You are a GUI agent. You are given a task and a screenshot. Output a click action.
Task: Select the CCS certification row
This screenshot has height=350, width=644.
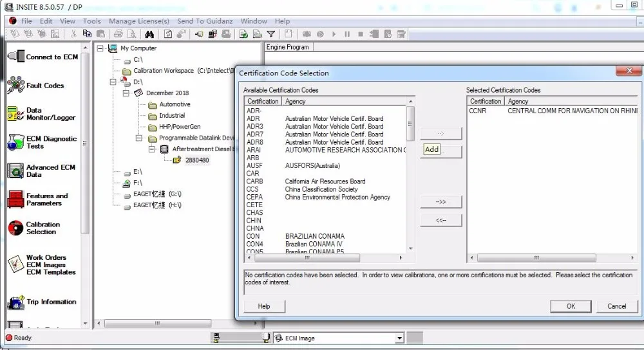325,189
